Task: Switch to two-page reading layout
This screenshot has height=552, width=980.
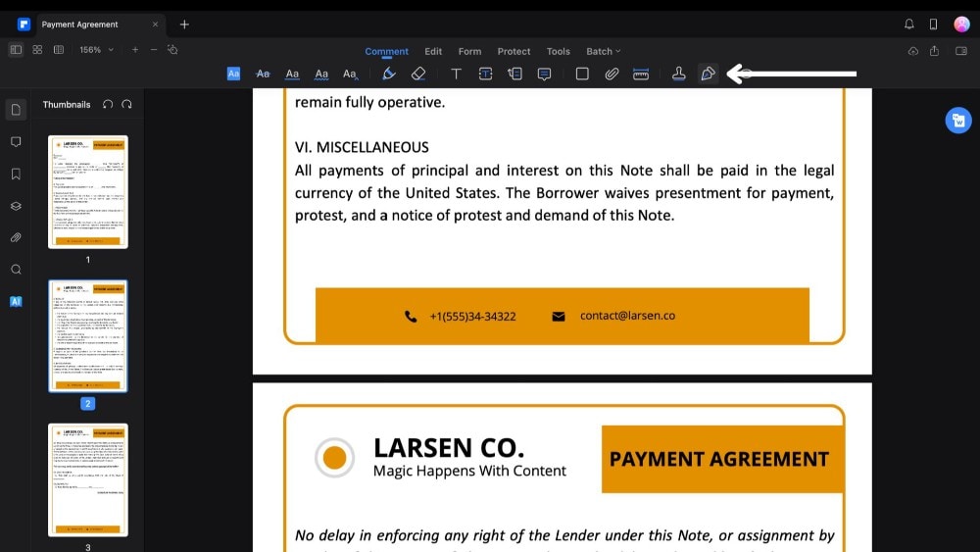Action: (59, 49)
